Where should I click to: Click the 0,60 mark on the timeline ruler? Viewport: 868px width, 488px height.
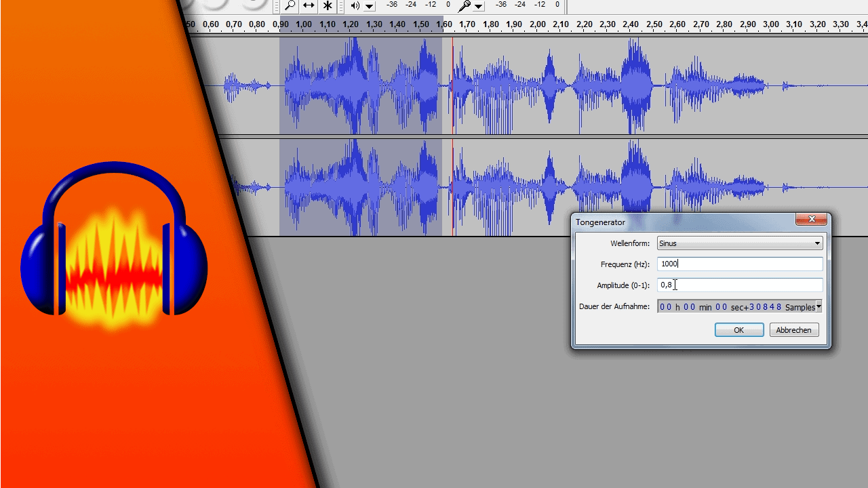211,24
